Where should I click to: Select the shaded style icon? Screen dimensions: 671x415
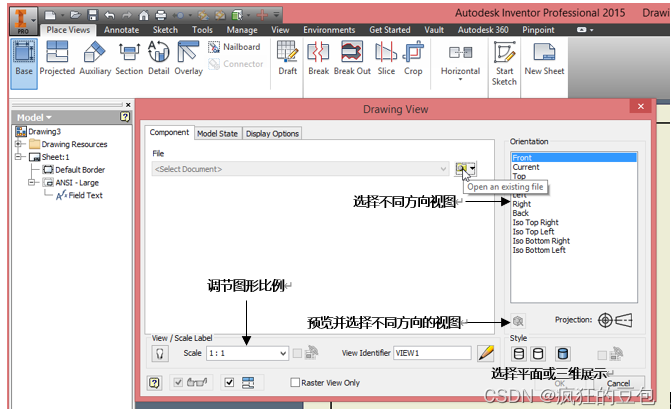click(562, 354)
